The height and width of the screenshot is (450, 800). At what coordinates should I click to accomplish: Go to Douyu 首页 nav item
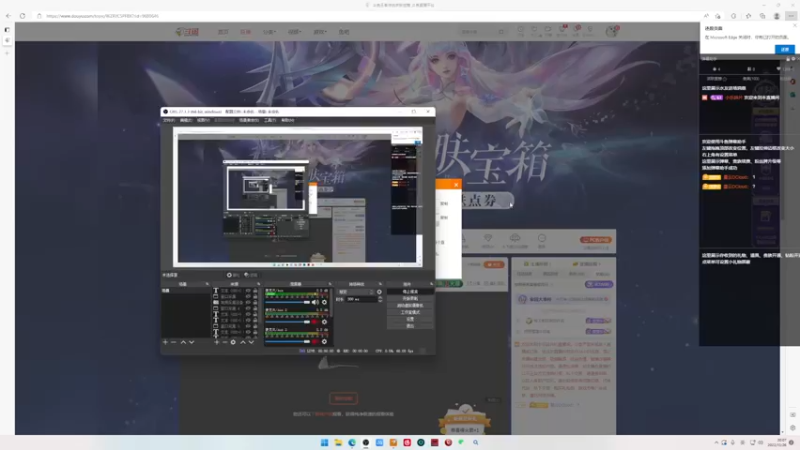click(223, 32)
